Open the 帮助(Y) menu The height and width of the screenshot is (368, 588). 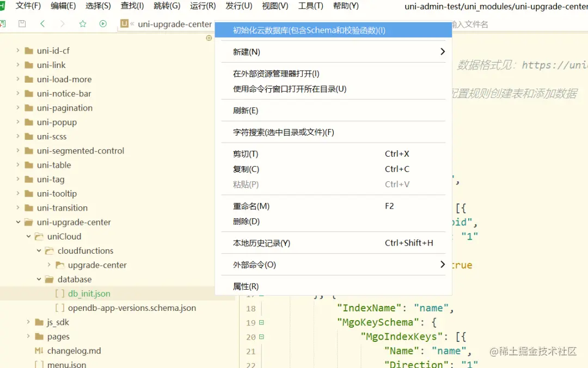(346, 5)
